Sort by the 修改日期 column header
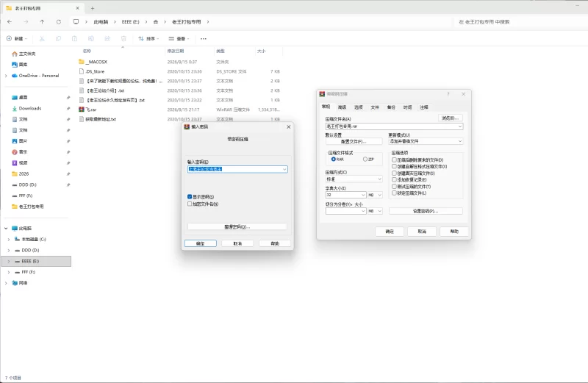 coord(176,51)
